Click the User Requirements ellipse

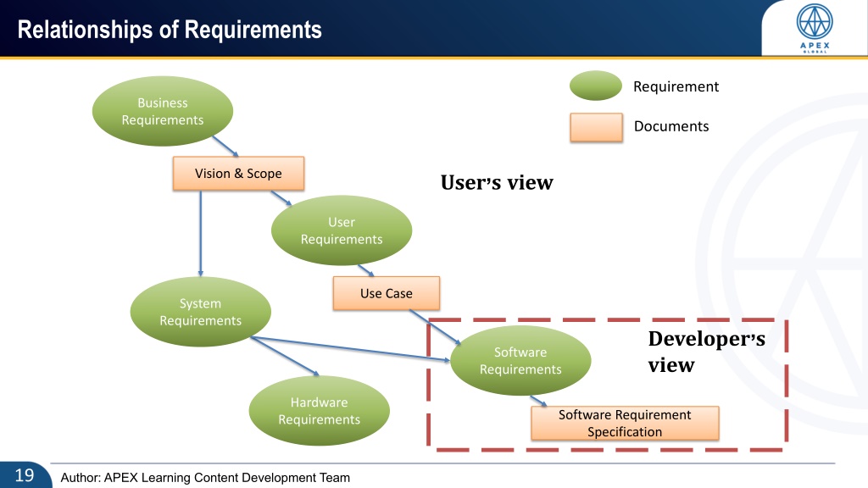coord(342,230)
